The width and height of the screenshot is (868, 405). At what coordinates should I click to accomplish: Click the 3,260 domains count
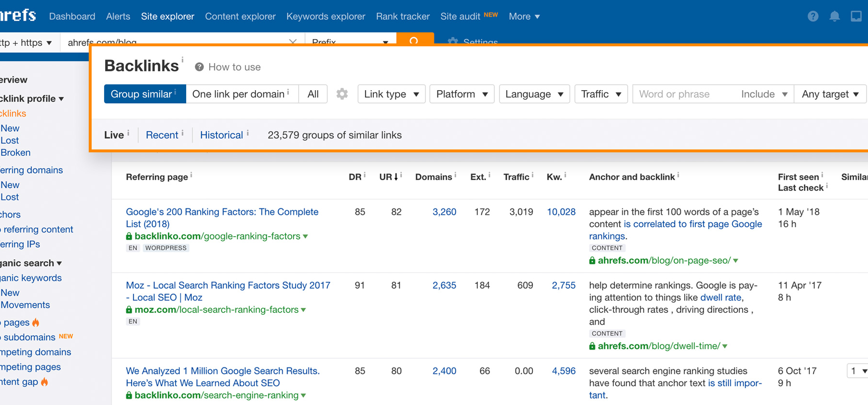tap(444, 212)
